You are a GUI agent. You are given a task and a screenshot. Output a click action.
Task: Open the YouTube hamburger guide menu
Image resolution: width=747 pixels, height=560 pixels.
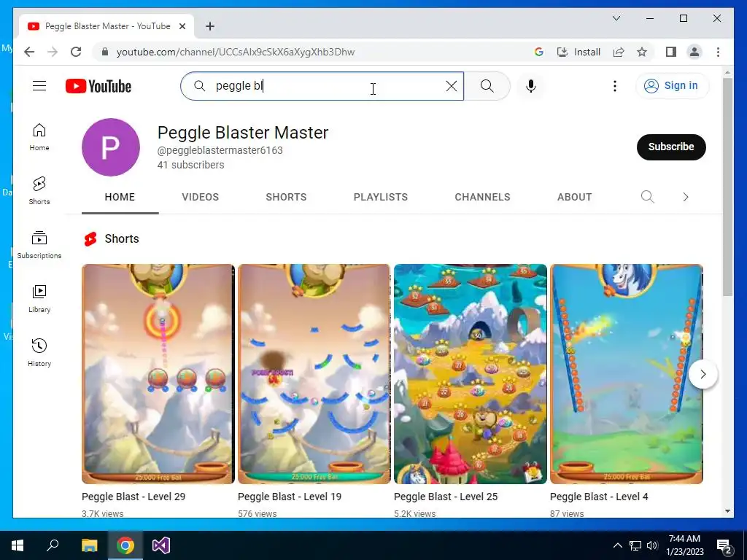click(39, 86)
